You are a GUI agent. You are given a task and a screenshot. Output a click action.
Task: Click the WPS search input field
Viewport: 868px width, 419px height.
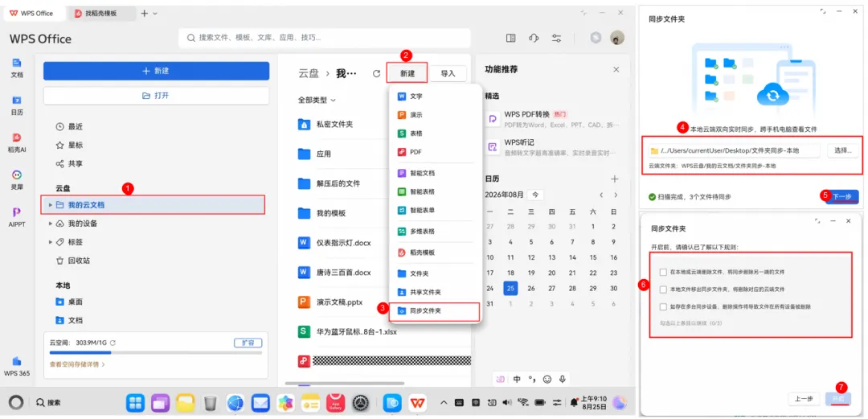325,39
